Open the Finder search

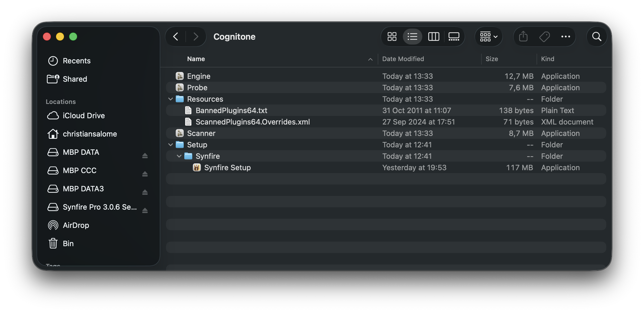click(x=597, y=37)
